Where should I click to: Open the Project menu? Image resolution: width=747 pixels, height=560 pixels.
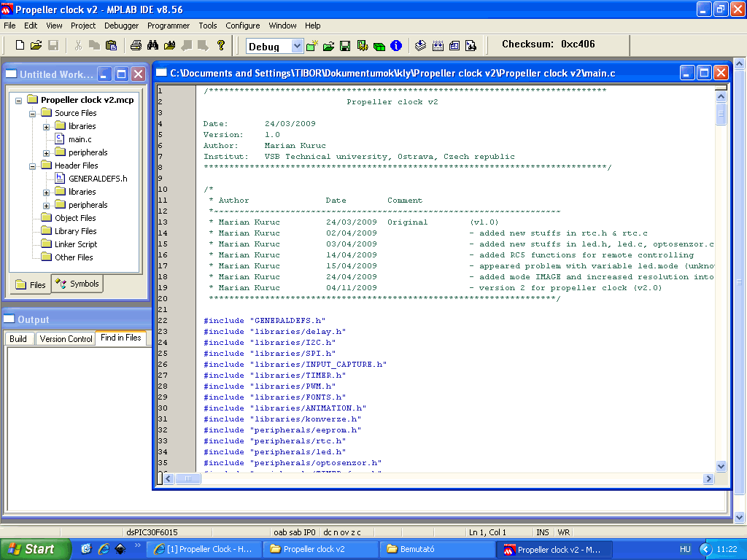(83, 26)
